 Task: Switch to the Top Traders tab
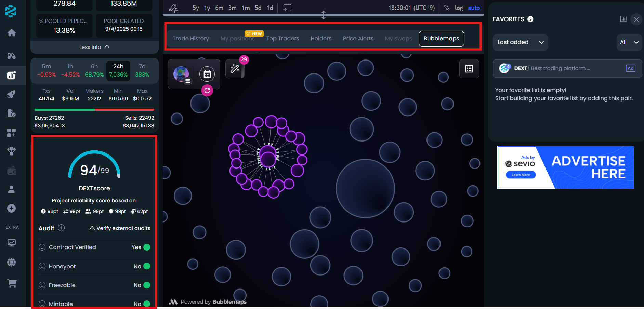pyautogui.click(x=282, y=39)
